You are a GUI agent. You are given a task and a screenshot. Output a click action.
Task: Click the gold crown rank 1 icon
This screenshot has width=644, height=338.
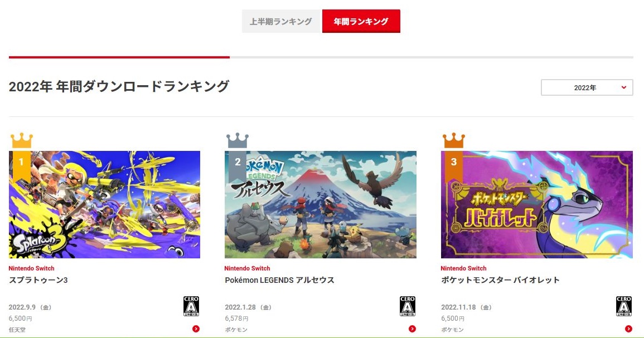click(x=22, y=140)
